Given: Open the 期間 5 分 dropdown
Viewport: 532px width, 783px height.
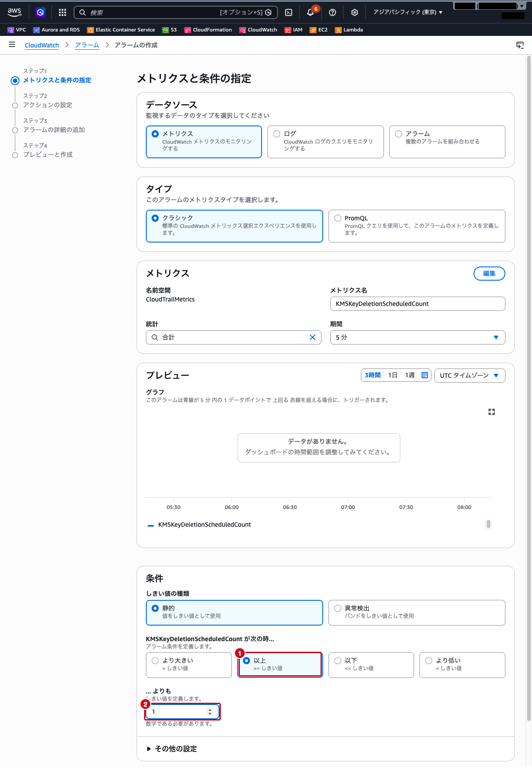Looking at the screenshot, I should [x=418, y=337].
